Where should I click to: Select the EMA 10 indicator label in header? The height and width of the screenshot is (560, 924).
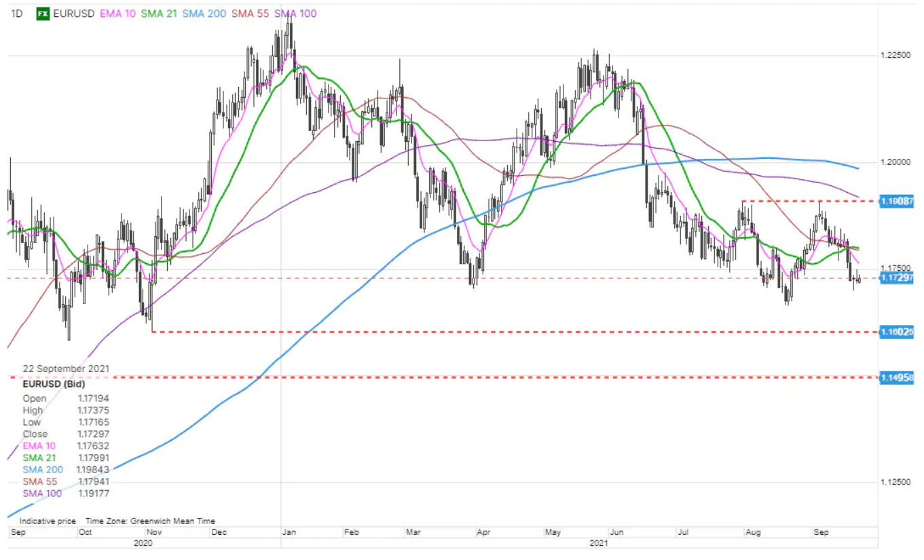click(x=118, y=14)
